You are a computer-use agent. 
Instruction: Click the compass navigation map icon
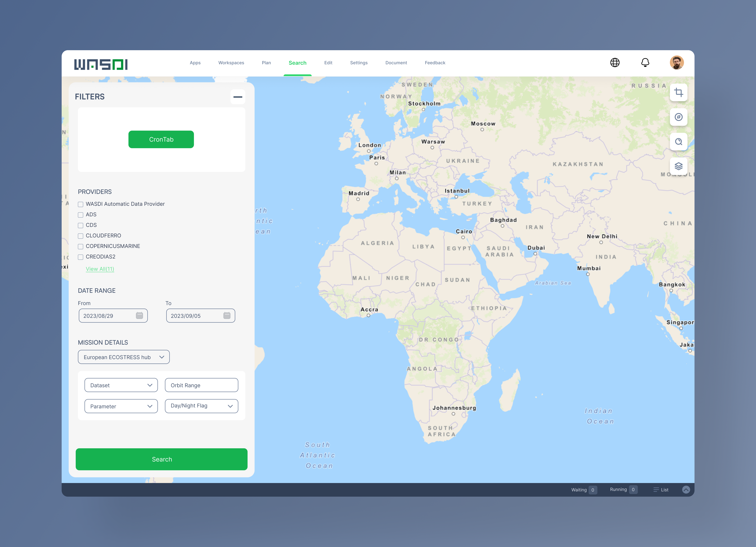(x=678, y=117)
